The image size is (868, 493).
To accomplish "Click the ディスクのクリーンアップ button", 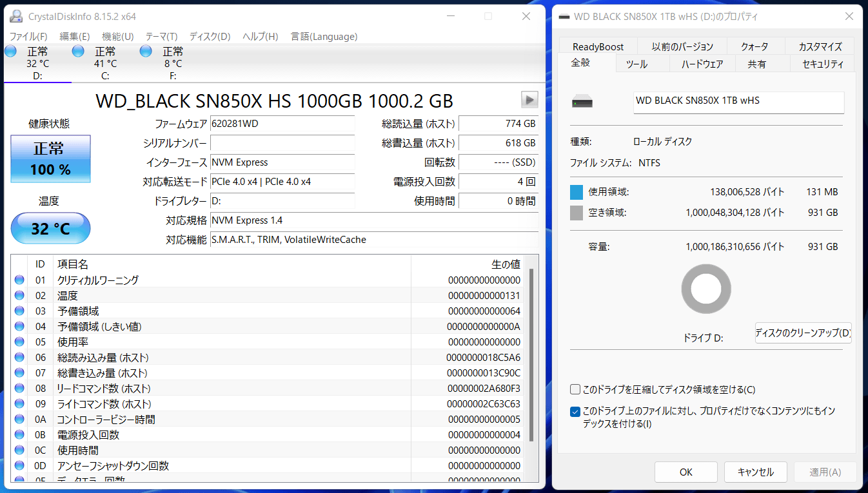I will pos(803,333).
